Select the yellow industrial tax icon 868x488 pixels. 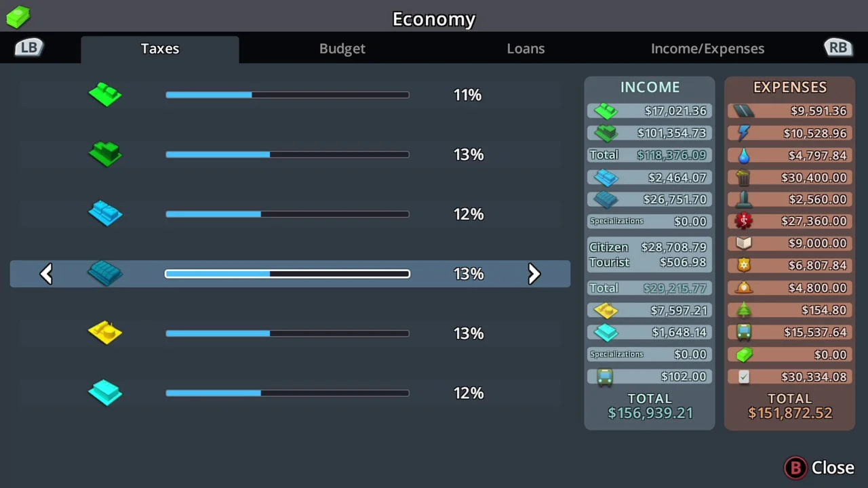click(105, 333)
